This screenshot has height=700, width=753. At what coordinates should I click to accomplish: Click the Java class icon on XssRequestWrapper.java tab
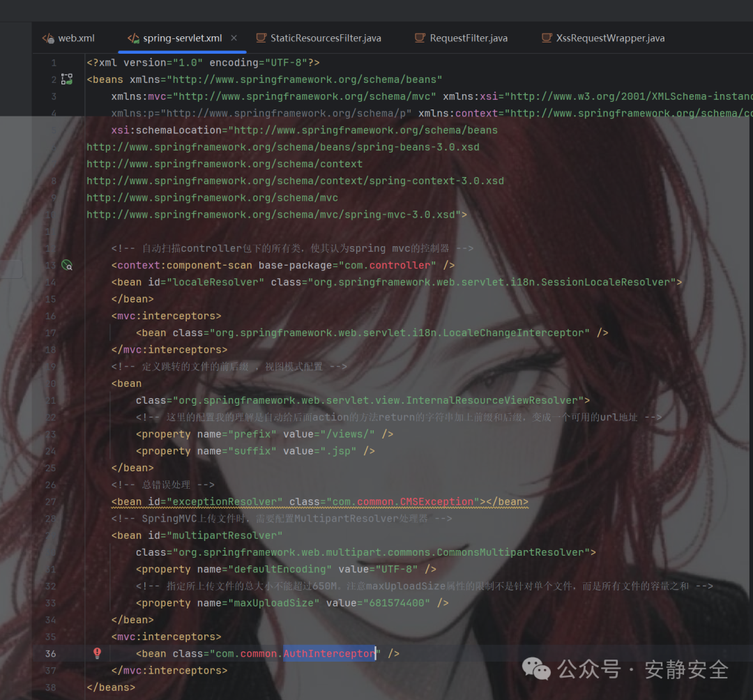548,38
